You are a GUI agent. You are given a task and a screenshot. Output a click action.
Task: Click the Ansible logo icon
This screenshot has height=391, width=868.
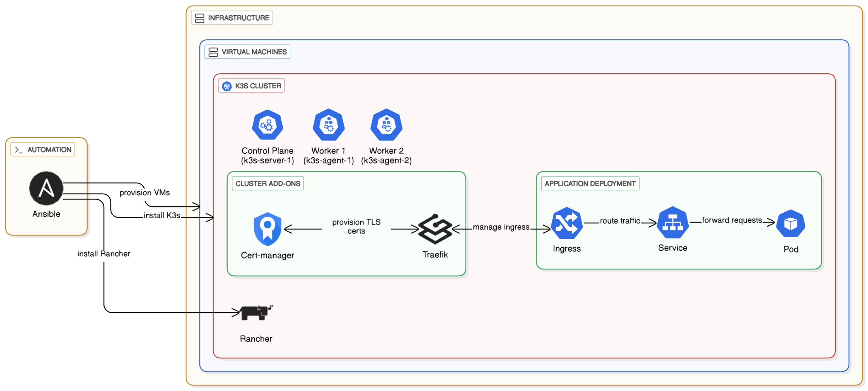coord(46,189)
